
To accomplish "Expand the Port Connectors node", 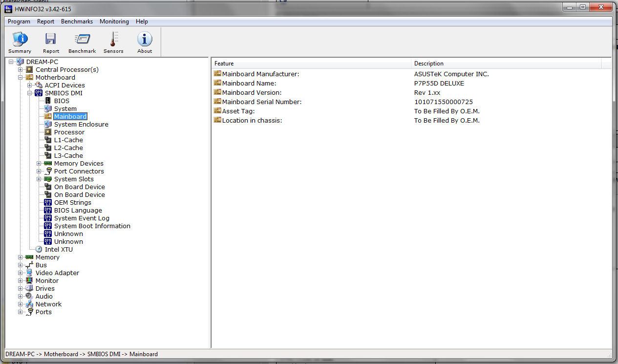I will (x=39, y=171).
